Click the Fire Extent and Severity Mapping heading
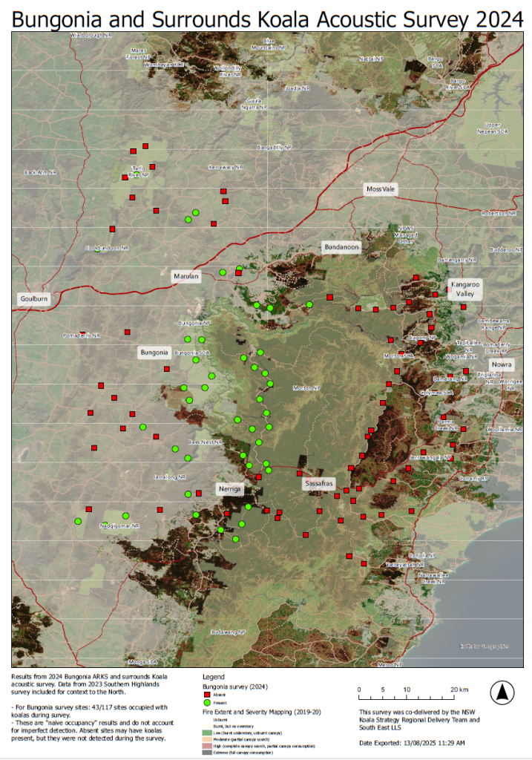 coord(256,712)
